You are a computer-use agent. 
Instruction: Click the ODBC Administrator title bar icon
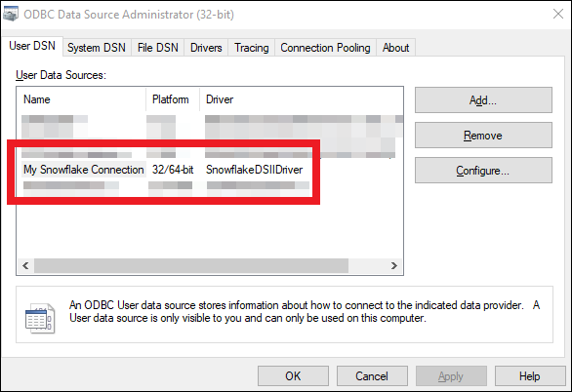(10, 14)
